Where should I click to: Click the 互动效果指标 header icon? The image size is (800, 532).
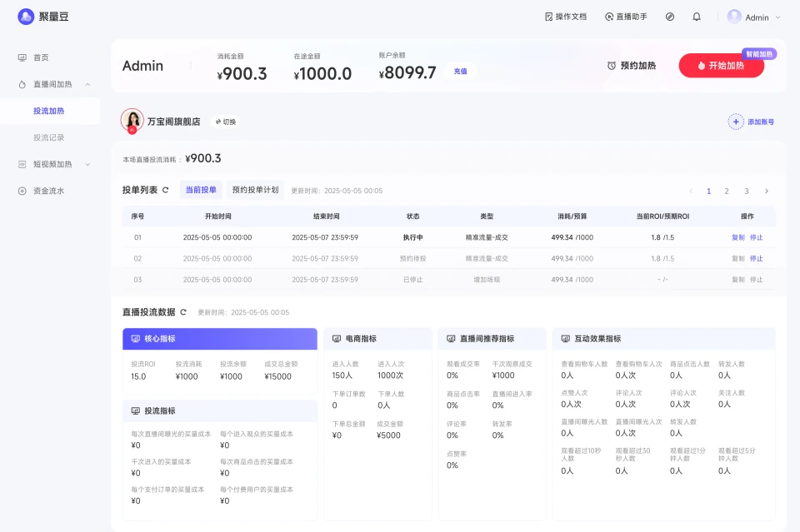[x=565, y=338]
